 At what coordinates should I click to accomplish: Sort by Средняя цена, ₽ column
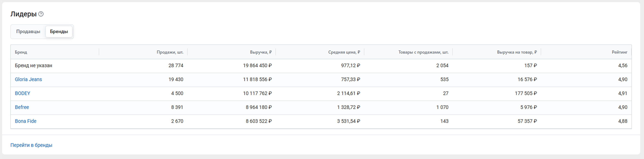pos(344,52)
